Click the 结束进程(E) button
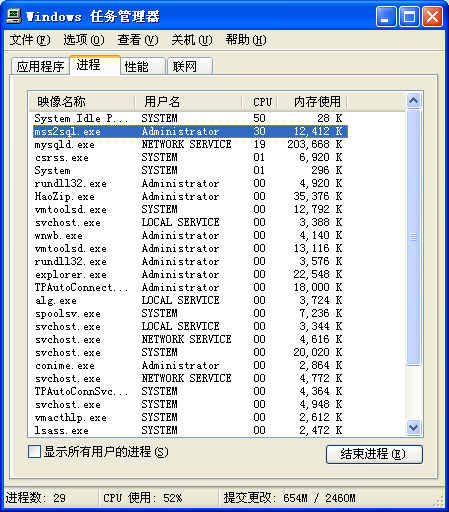The width and height of the screenshot is (449, 512). (x=374, y=454)
